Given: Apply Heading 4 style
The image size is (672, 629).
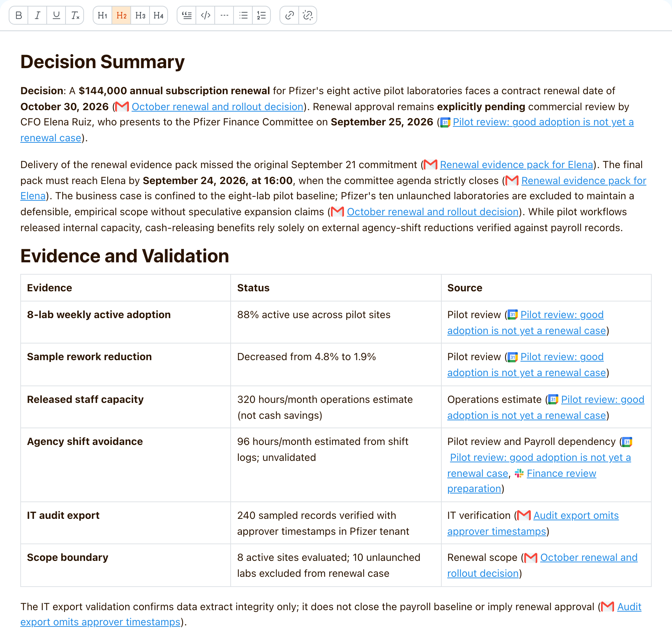Looking at the screenshot, I should pyautogui.click(x=159, y=15).
